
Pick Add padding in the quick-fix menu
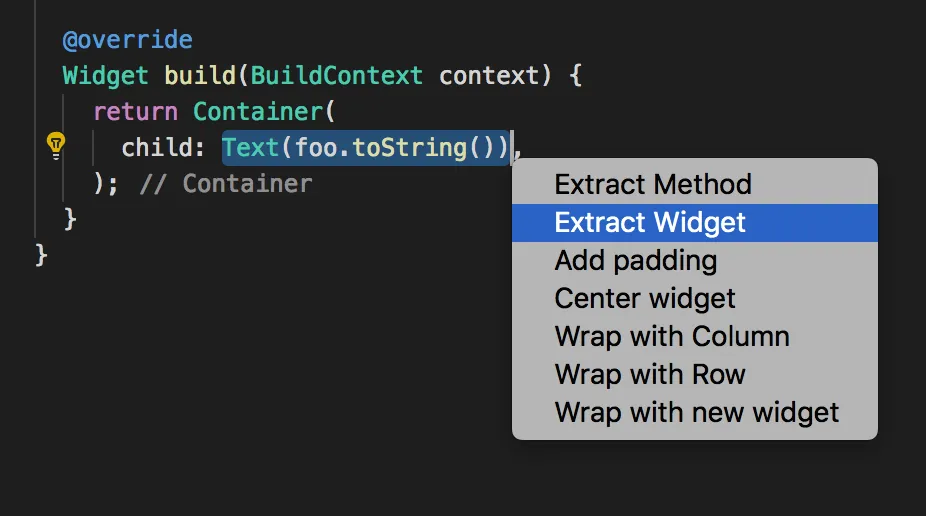point(635,260)
